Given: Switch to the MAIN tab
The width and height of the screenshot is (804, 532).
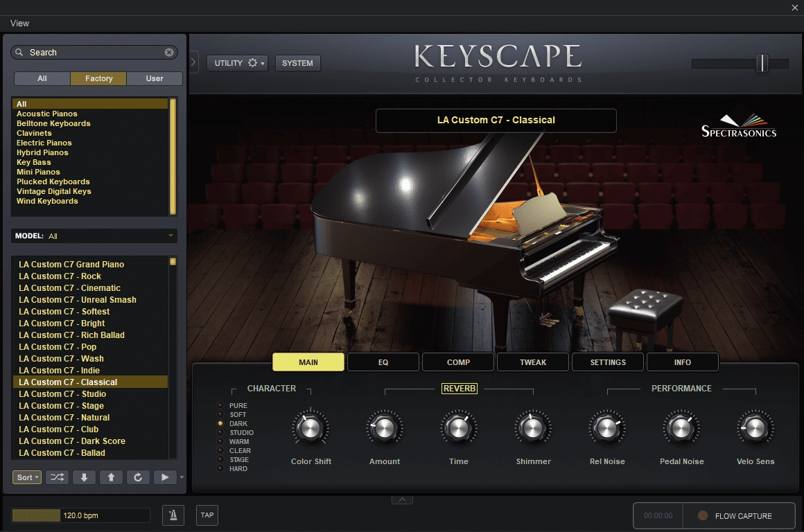Looking at the screenshot, I should pyautogui.click(x=308, y=362).
